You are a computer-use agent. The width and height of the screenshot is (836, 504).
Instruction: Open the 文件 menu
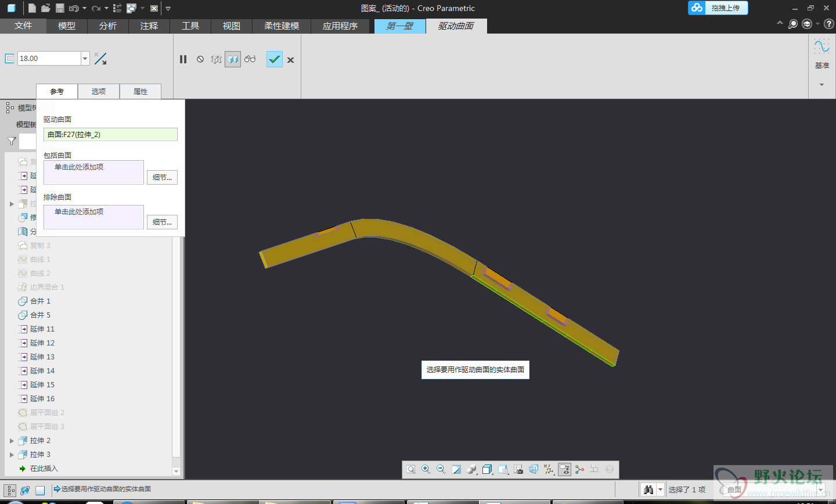pos(23,26)
